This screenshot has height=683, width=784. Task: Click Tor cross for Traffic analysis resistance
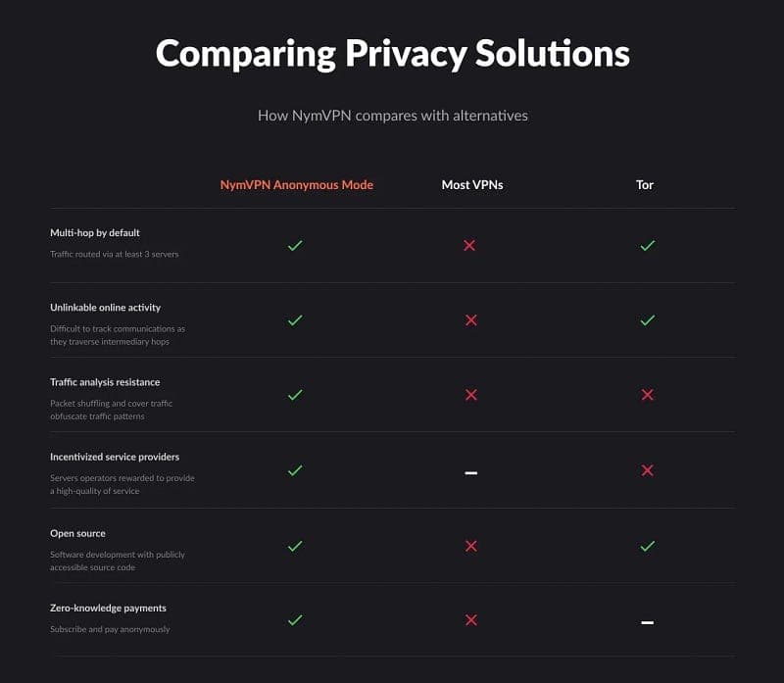tap(647, 395)
